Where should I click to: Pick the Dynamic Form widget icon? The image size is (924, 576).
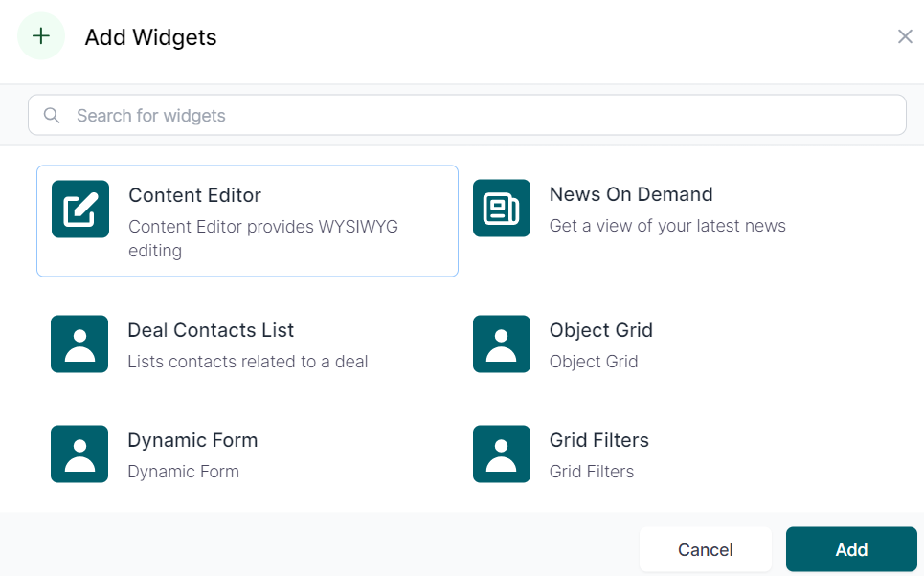pos(79,454)
